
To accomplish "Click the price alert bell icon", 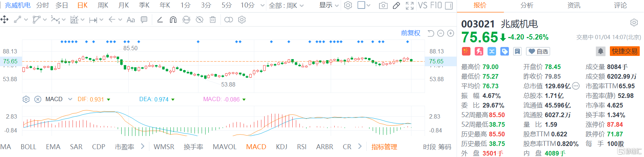I will (x=600, y=51).
